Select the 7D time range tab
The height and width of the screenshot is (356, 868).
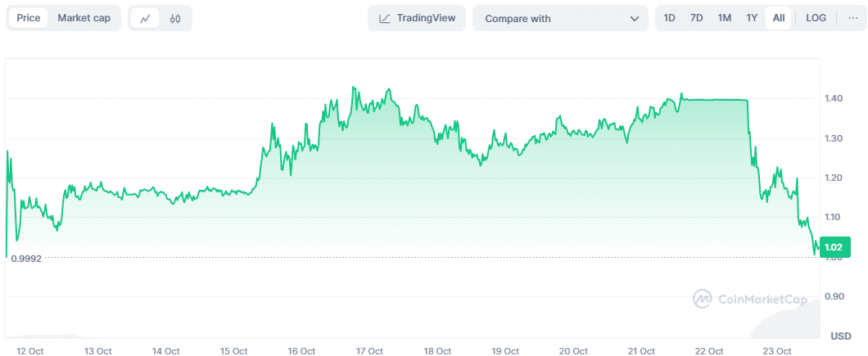pos(697,18)
